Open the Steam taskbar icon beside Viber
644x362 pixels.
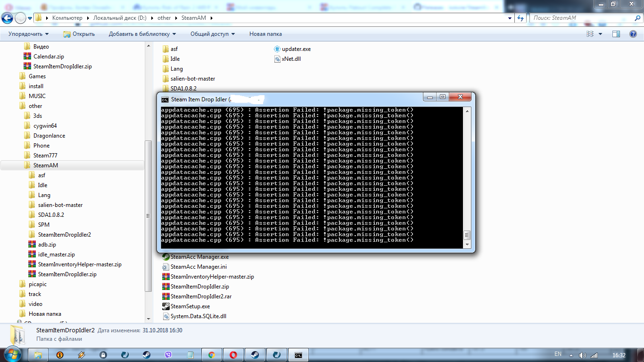(147, 355)
